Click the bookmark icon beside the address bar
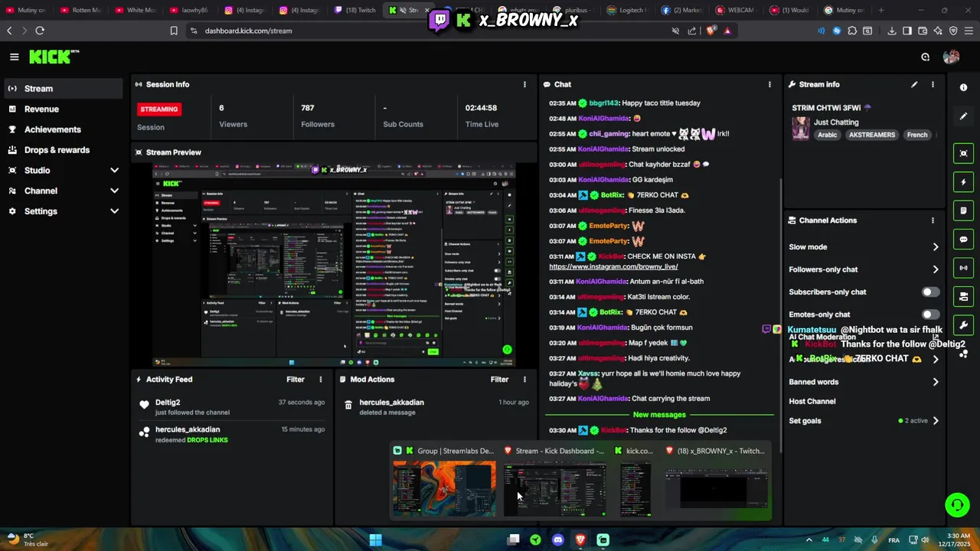 (x=174, y=31)
